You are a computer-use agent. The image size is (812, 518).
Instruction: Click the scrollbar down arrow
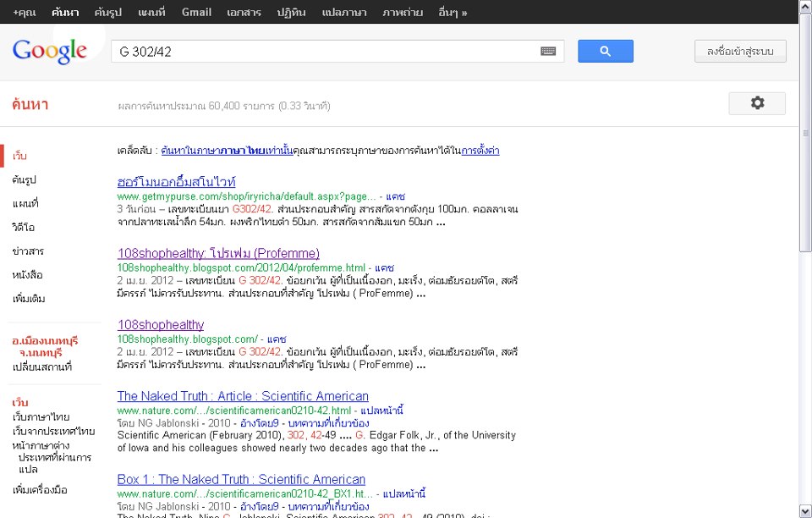(806, 511)
